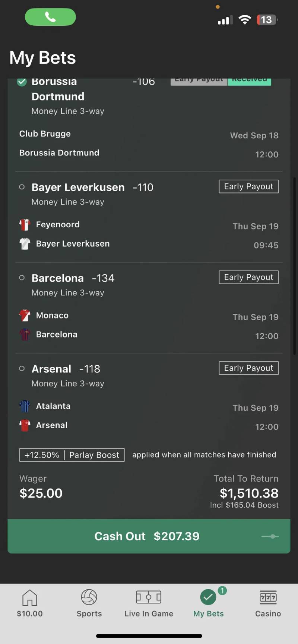Viewport: 298px width, 644px height.
Task: Tap Early Payout for Bayer Leverkusen
Action: [248, 186]
